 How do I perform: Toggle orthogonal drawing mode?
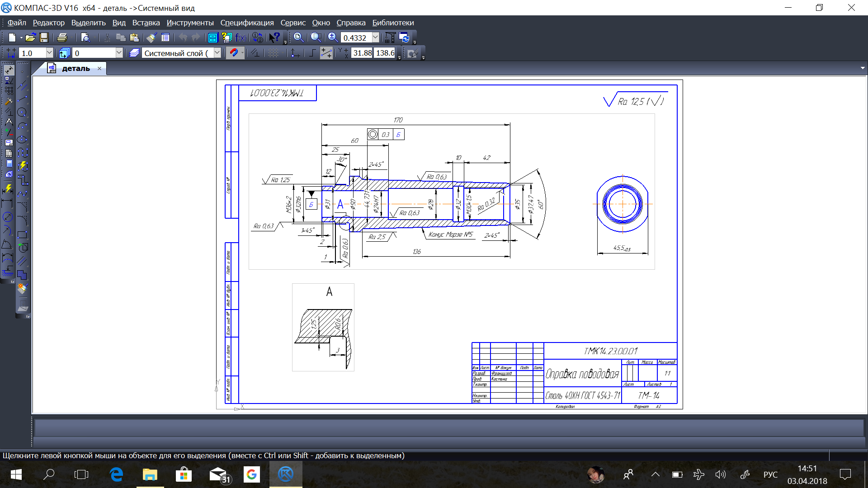coord(312,53)
